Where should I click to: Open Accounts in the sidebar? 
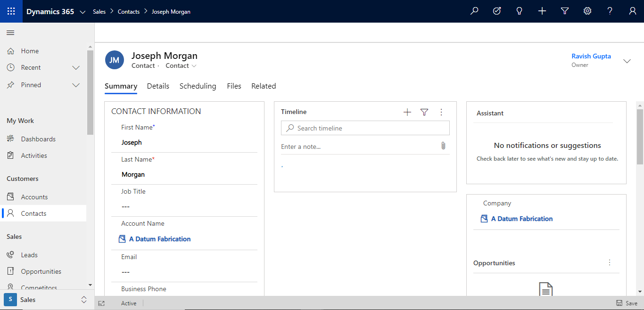43,197
